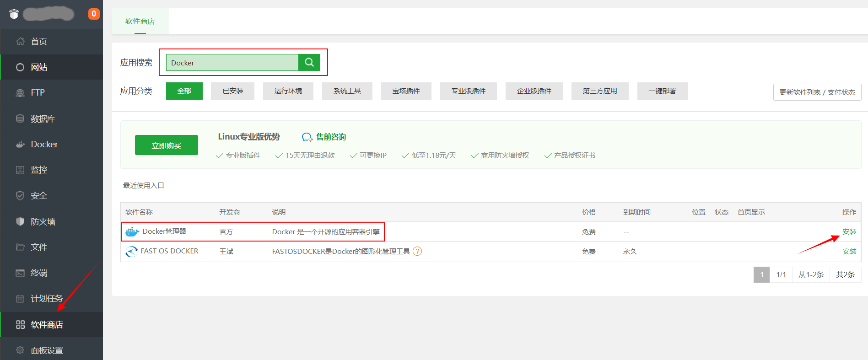Install FAST OS DOCKER via 安装 link
Screen dimensions: 868x360
pyautogui.click(x=849, y=252)
